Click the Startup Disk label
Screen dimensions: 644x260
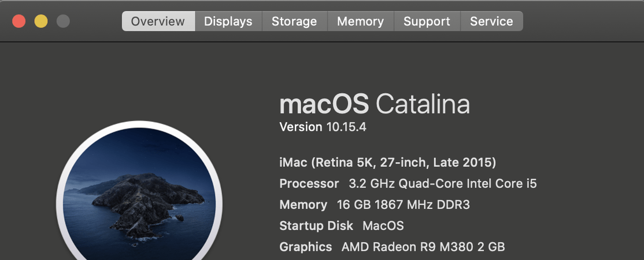click(x=316, y=226)
